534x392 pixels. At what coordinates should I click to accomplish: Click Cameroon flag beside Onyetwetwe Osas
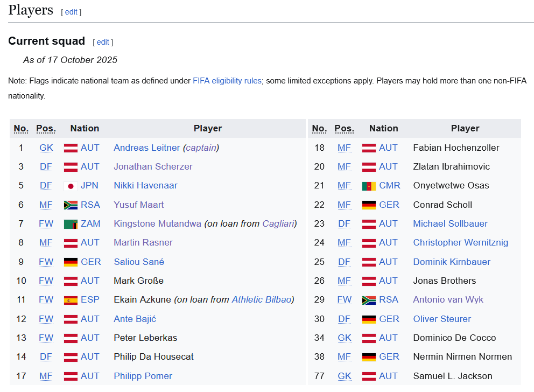click(x=369, y=186)
